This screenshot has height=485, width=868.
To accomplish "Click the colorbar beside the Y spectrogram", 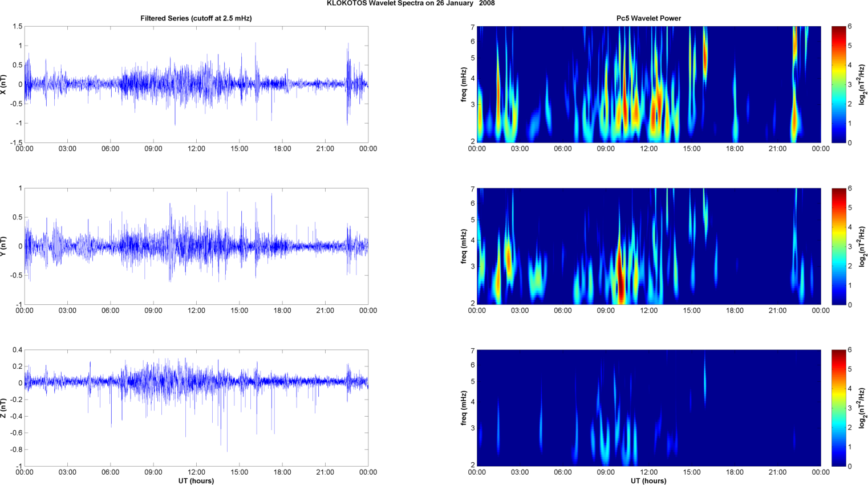I will [x=838, y=246].
